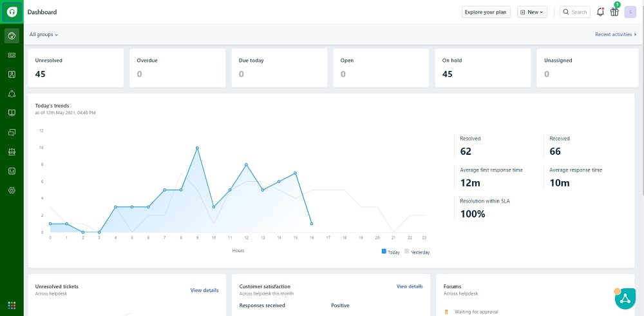644x316 pixels.
Task: Click the Freshdesk headphone logo
Action: tap(12, 12)
